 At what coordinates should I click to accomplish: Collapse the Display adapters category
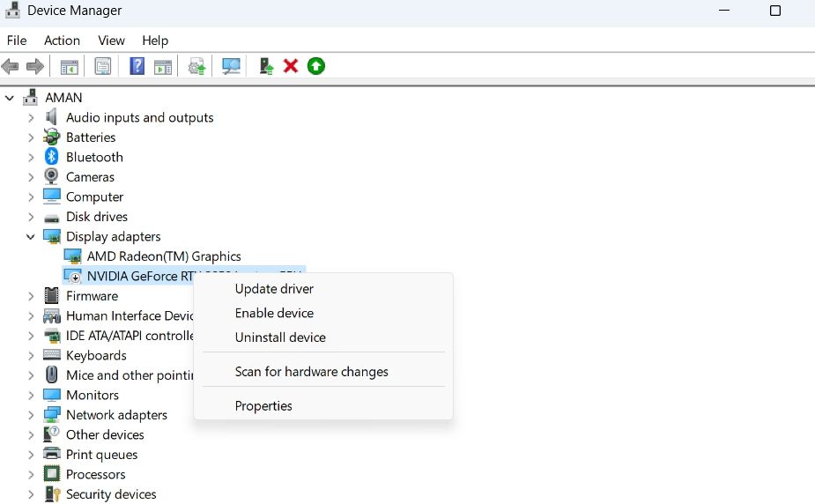[x=31, y=236]
